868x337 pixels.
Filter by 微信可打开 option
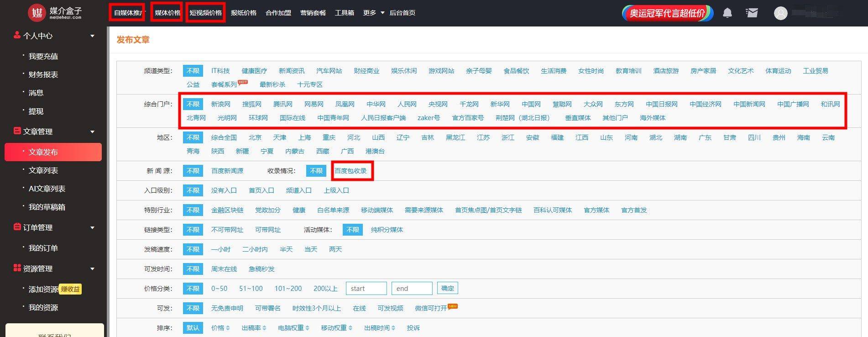coord(431,308)
